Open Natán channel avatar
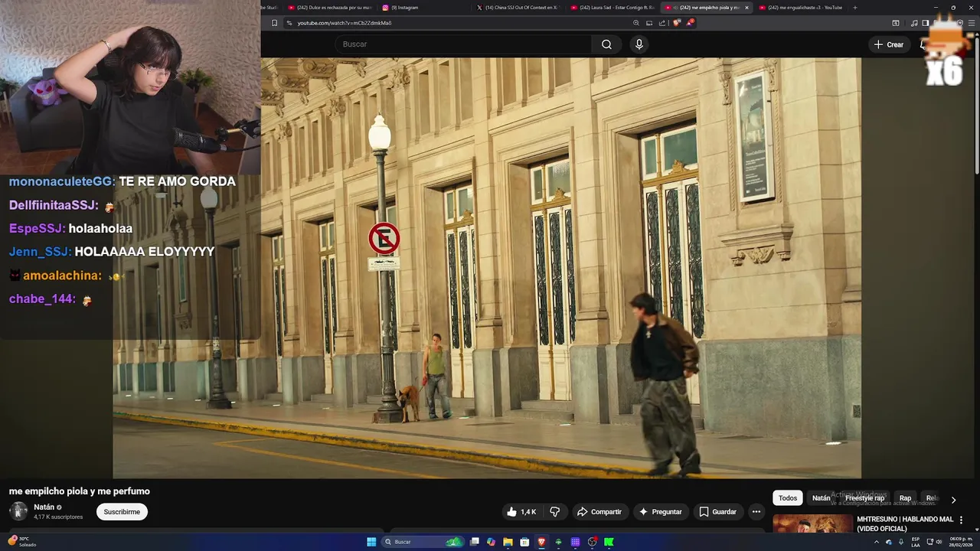980x551 pixels. click(x=18, y=511)
